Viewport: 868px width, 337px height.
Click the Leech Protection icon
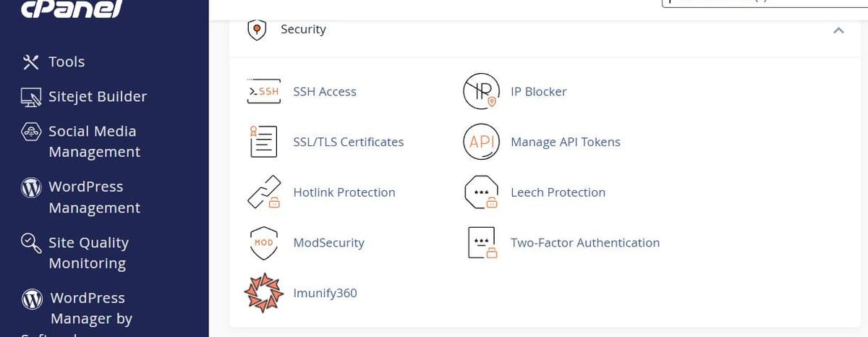481,192
